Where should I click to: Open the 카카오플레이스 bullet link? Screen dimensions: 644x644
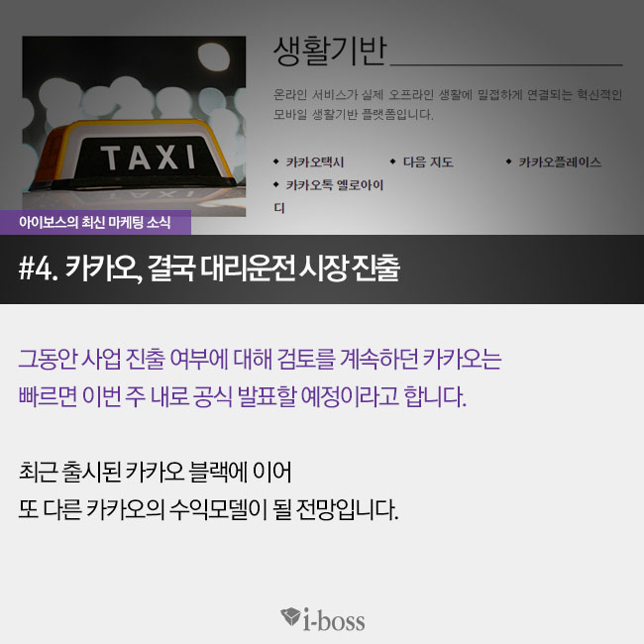coord(560,162)
